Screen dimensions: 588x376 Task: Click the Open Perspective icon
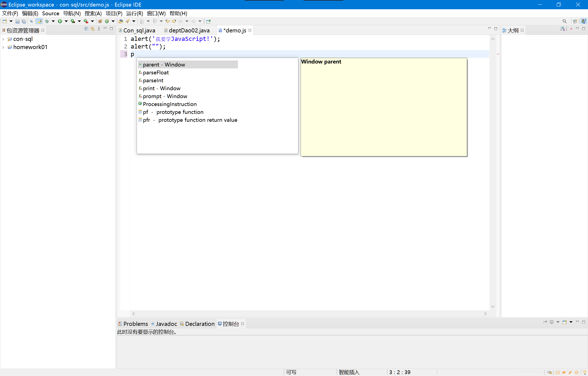click(575, 21)
